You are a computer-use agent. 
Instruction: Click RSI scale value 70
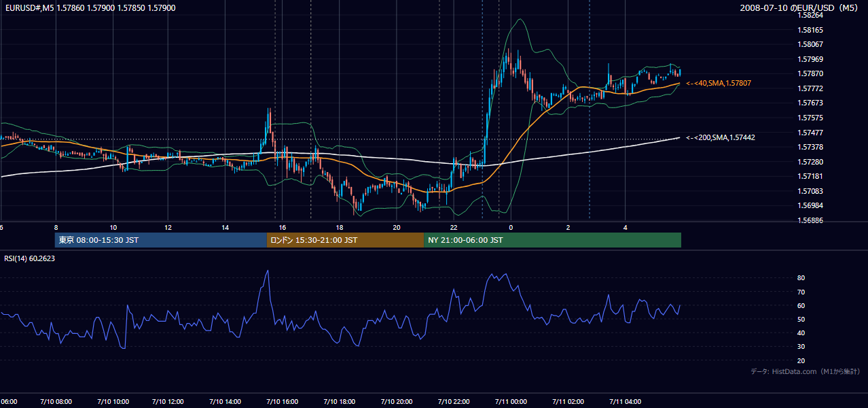801,292
